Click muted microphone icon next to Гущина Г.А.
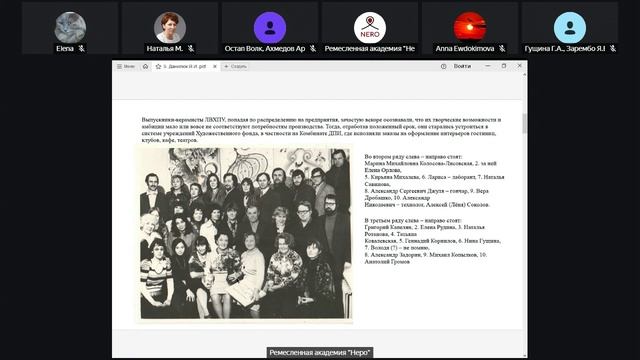 (613, 49)
